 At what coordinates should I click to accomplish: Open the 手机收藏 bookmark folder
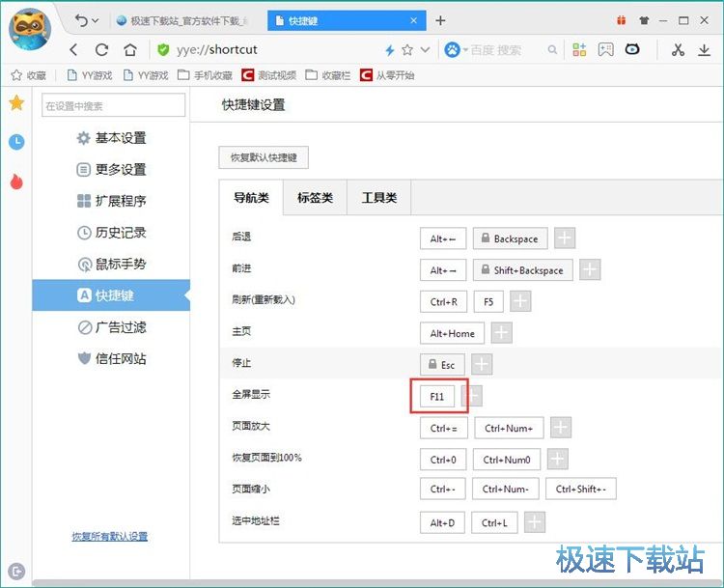pyautogui.click(x=205, y=75)
